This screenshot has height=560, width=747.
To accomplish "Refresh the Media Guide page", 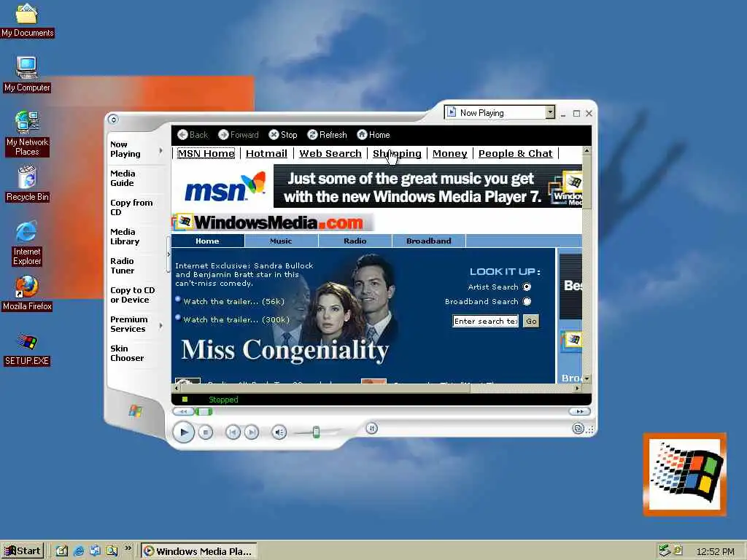I will 328,135.
